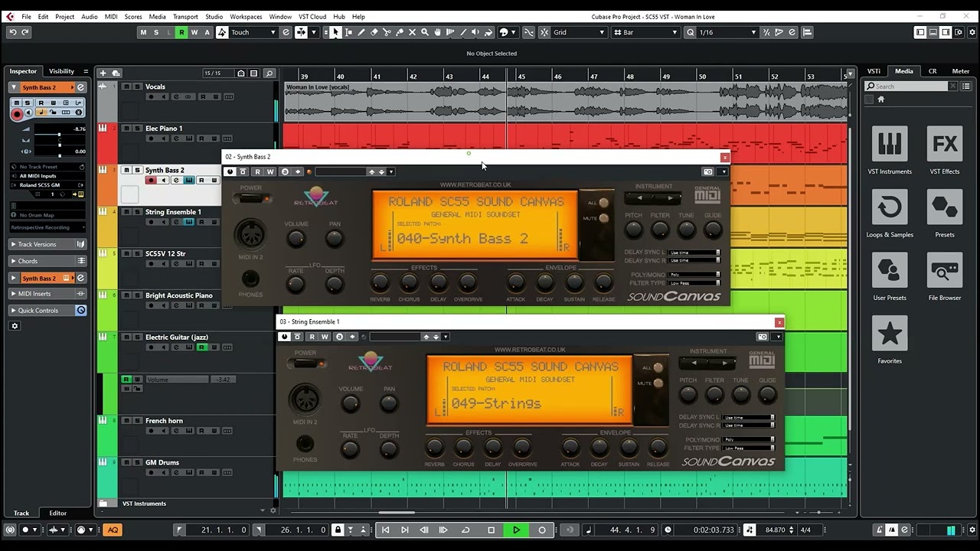
Task: Open the 1/16 quantize preset dropdown
Action: 727,32
